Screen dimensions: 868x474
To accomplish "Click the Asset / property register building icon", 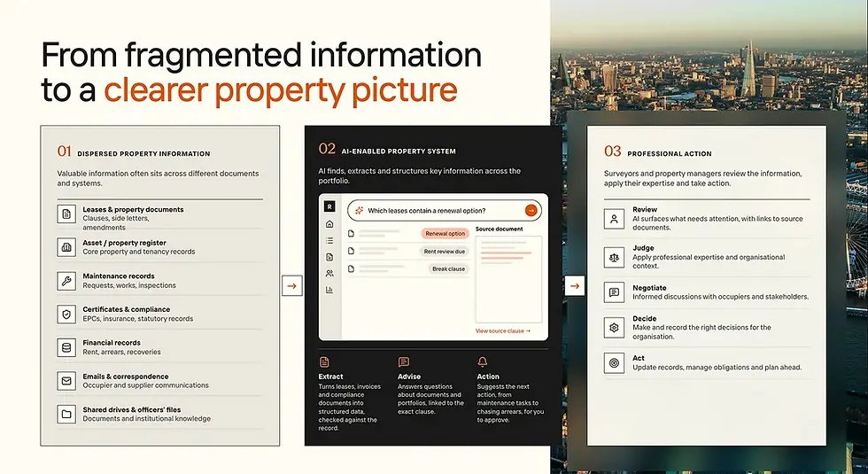I will (66, 247).
